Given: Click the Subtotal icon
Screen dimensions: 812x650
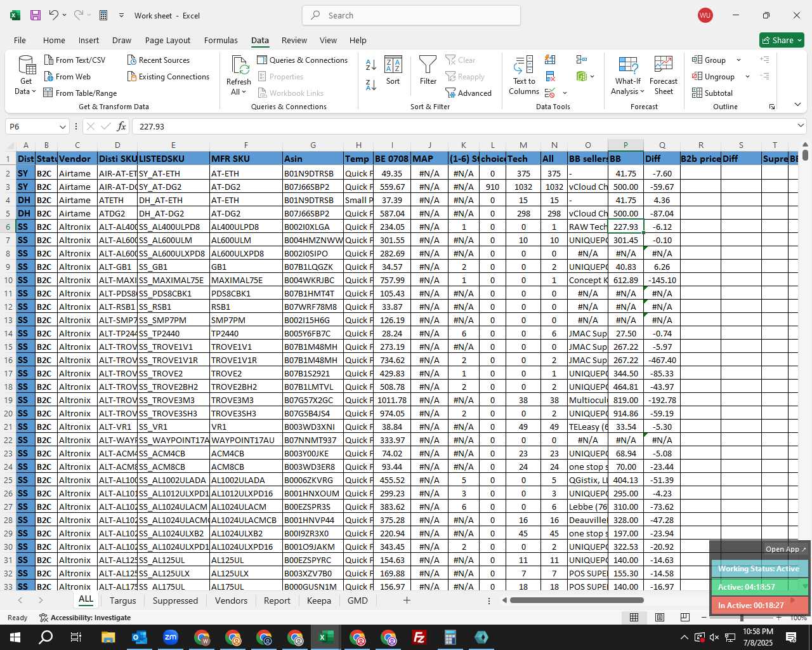Looking at the screenshot, I should pos(712,93).
